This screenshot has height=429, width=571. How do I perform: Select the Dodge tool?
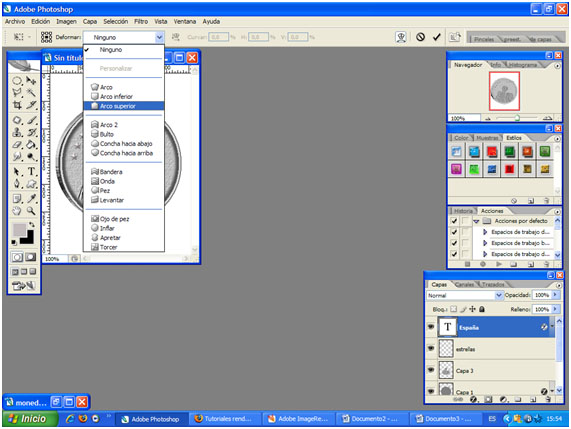pos(31,157)
